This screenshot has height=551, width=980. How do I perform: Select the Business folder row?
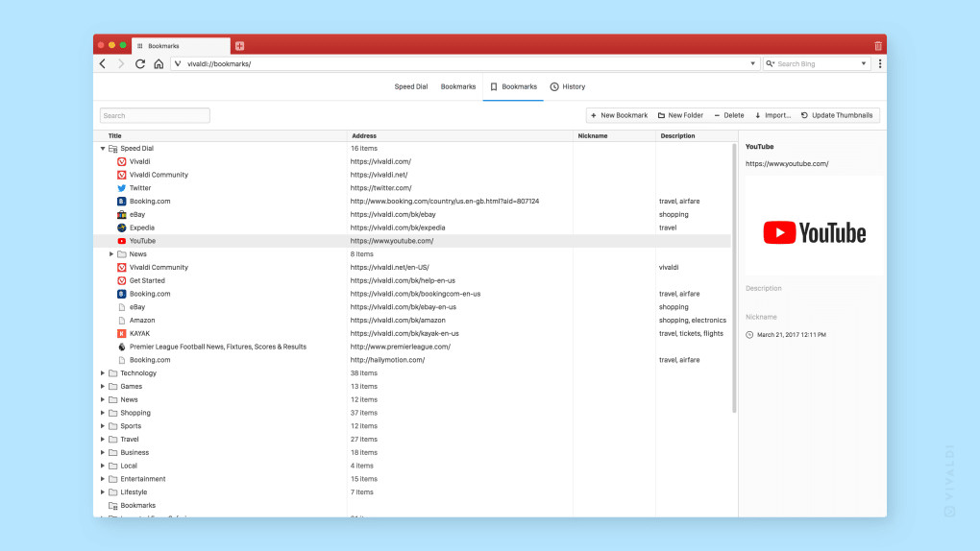point(412,452)
